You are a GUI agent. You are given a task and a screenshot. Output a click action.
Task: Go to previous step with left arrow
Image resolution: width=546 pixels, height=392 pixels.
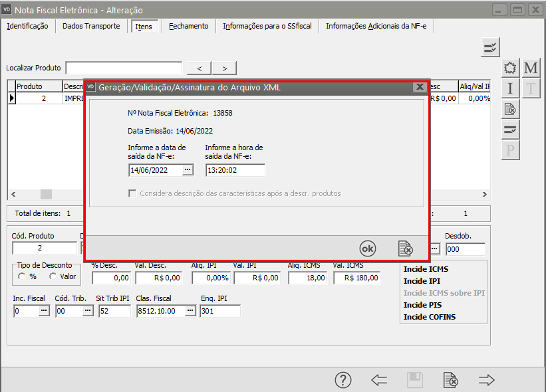coord(379,380)
